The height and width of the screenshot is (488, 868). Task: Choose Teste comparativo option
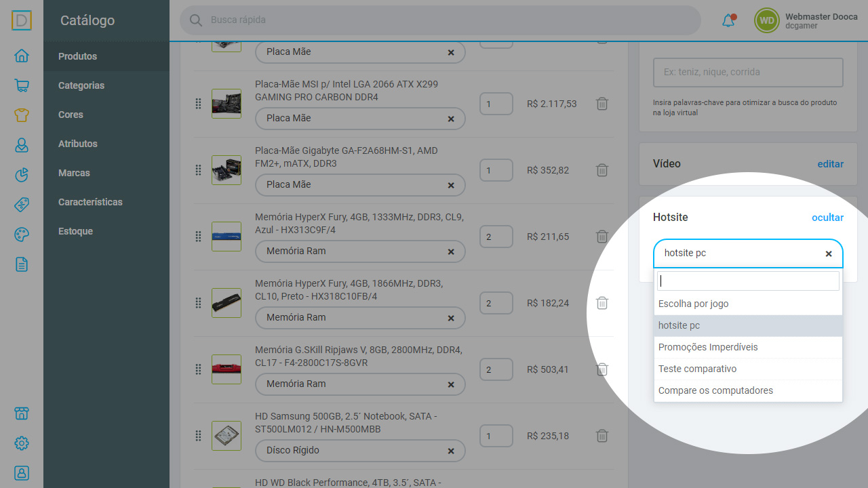coord(748,369)
